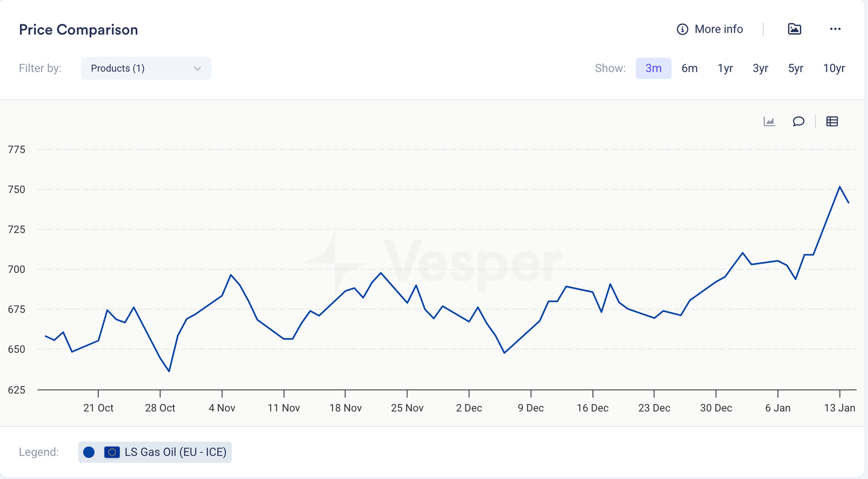Expand the Products dropdown chevron arrow
Viewport: 868px width, 479px height.
click(x=197, y=68)
